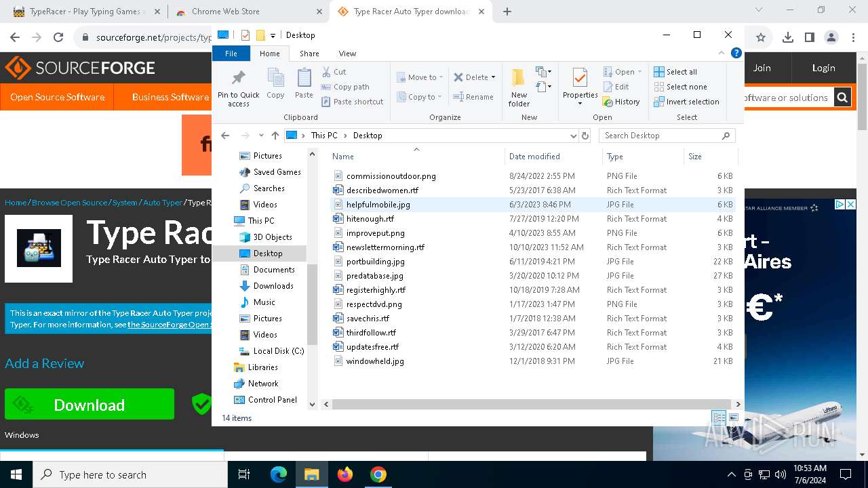This screenshot has width=868, height=488.
Task: Open Task View on taskbar
Action: pyautogui.click(x=244, y=474)
